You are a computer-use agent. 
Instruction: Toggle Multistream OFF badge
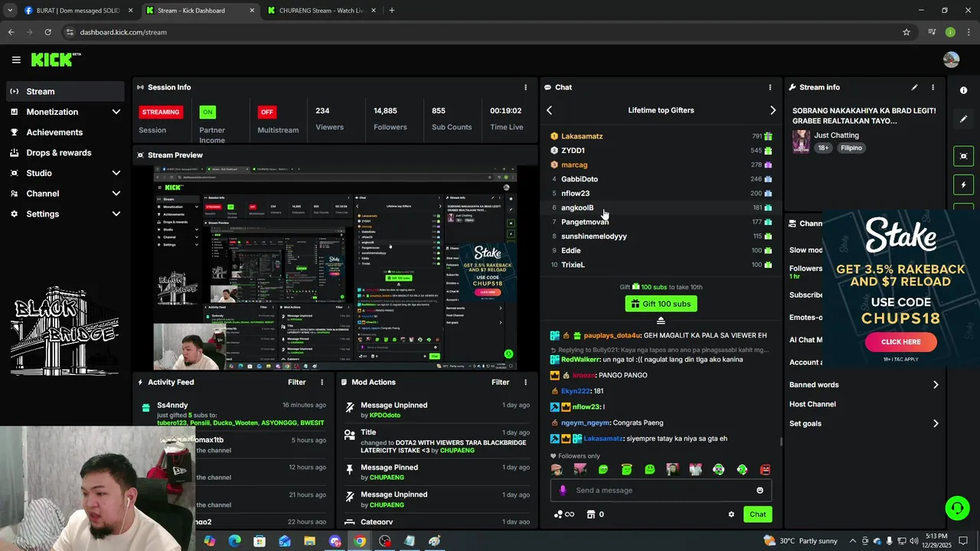[x=266, y=112]
